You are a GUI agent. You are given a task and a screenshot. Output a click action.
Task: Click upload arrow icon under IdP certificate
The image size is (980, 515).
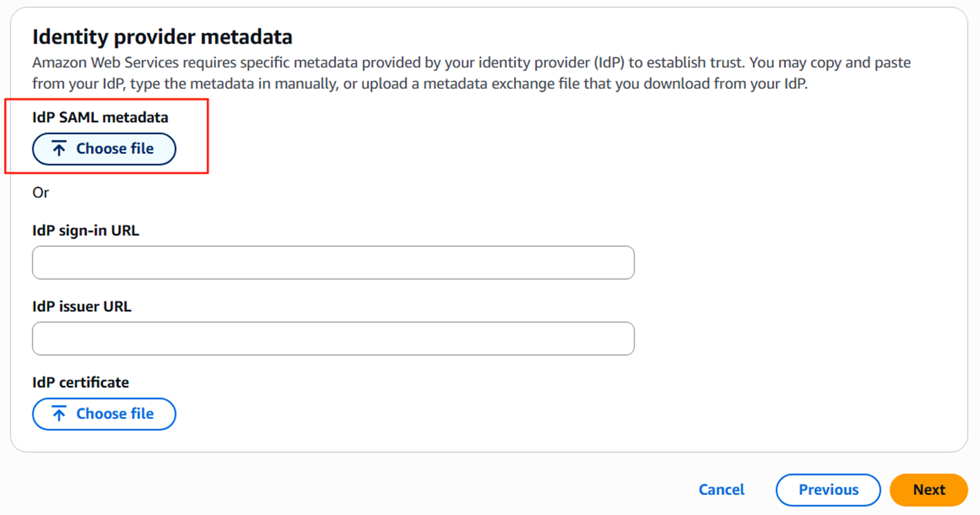point(59,414)
